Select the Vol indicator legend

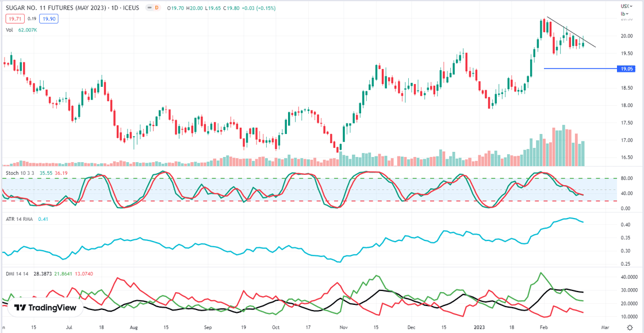(9, 30)
